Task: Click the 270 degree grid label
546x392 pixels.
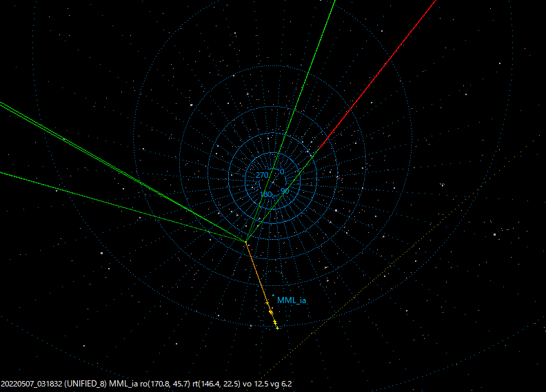Action: coord(262,175)
